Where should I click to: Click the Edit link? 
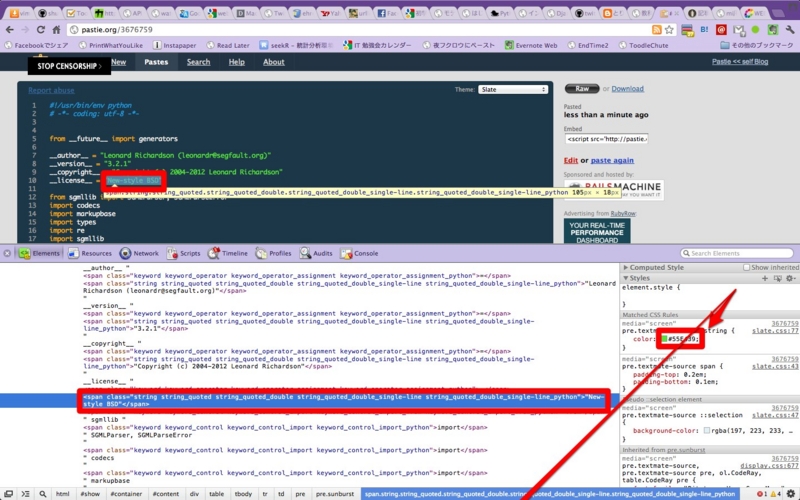570,160
